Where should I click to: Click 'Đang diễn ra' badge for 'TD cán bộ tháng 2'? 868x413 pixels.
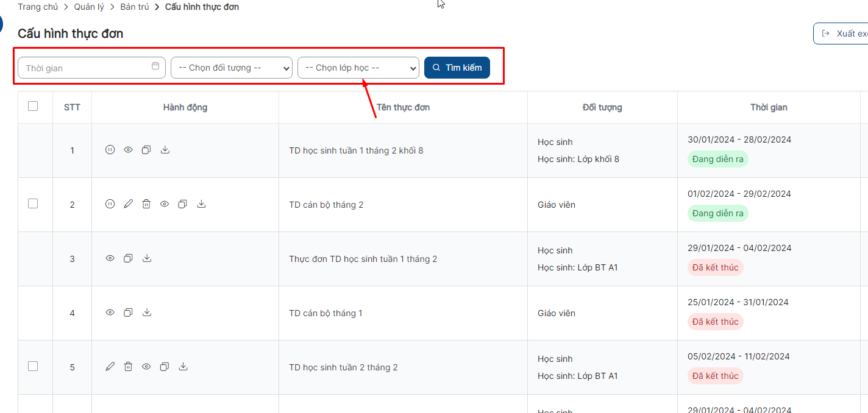coord(718,213)
